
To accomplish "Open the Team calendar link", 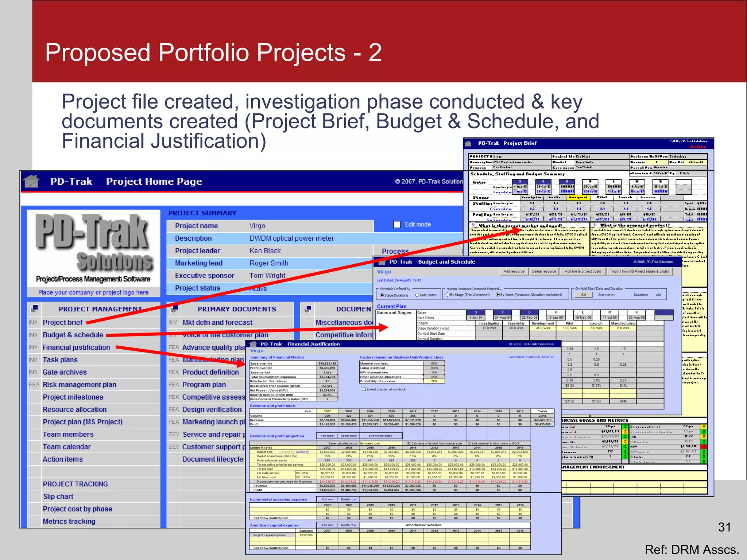I will pyautogui.click(x=67, y=447).
